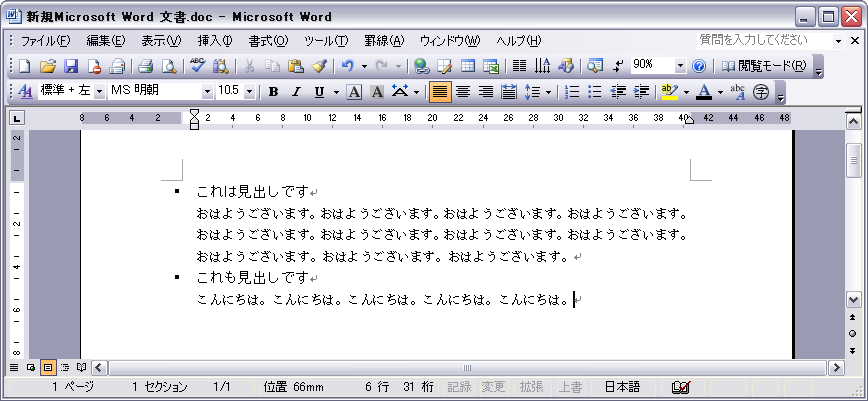868x401 pixels.
Task: Decrease the paragraph indent
Action: (618, 92)
